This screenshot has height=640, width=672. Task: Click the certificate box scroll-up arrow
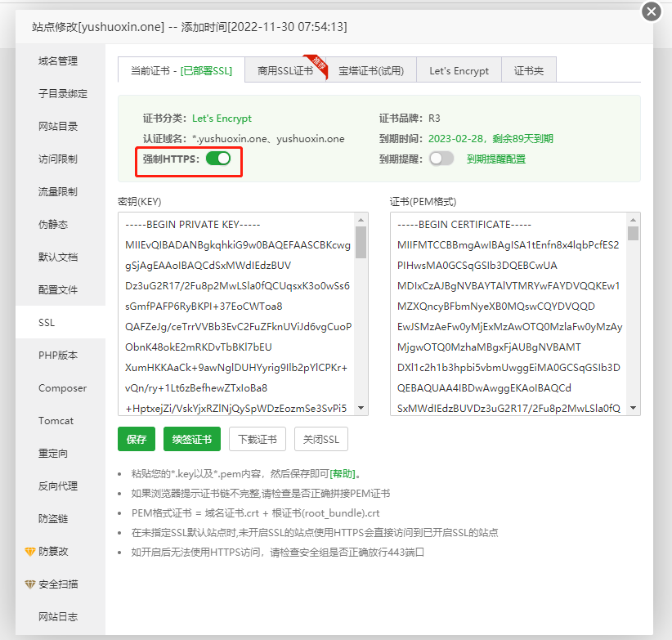(633, 220)
